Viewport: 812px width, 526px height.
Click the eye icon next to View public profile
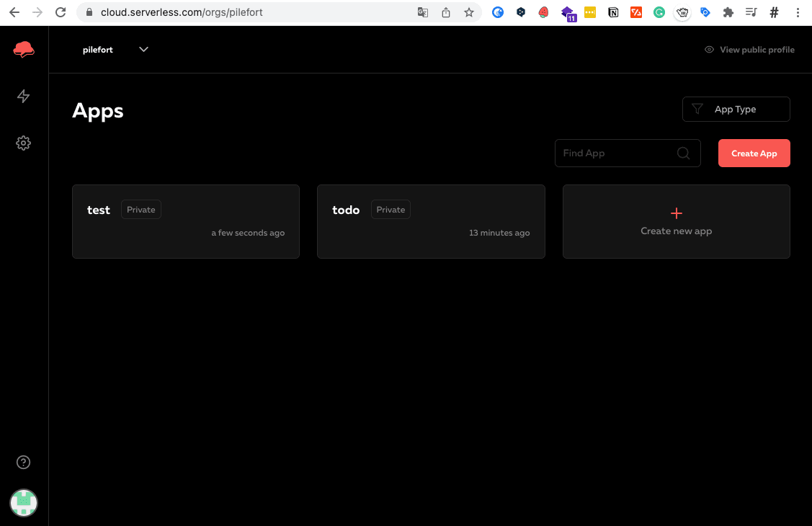(708, 49)
